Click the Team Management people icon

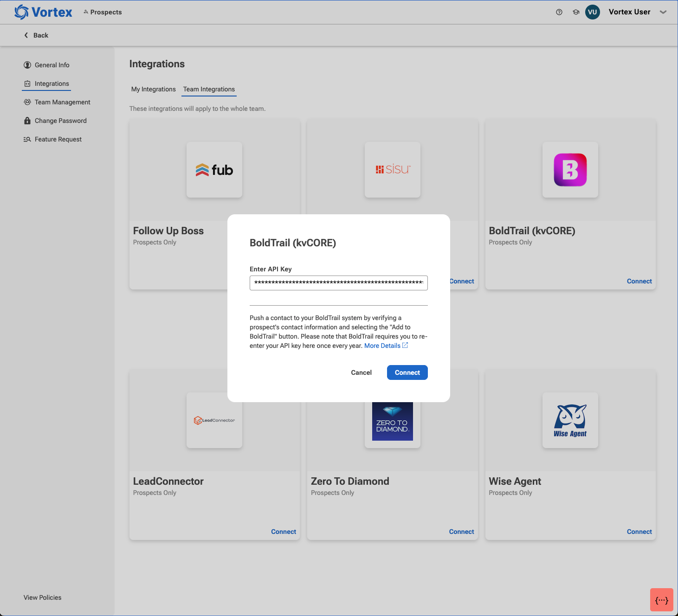tap(27, 102)
